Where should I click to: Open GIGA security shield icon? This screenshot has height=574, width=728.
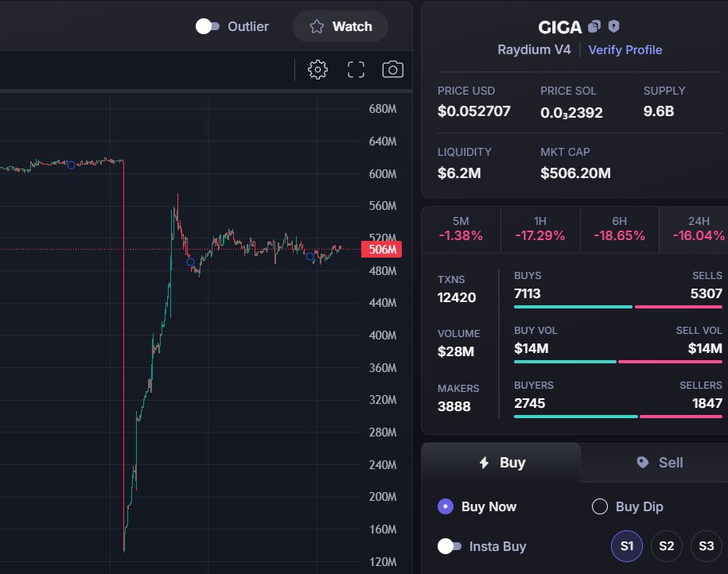(x=613, y=26)
